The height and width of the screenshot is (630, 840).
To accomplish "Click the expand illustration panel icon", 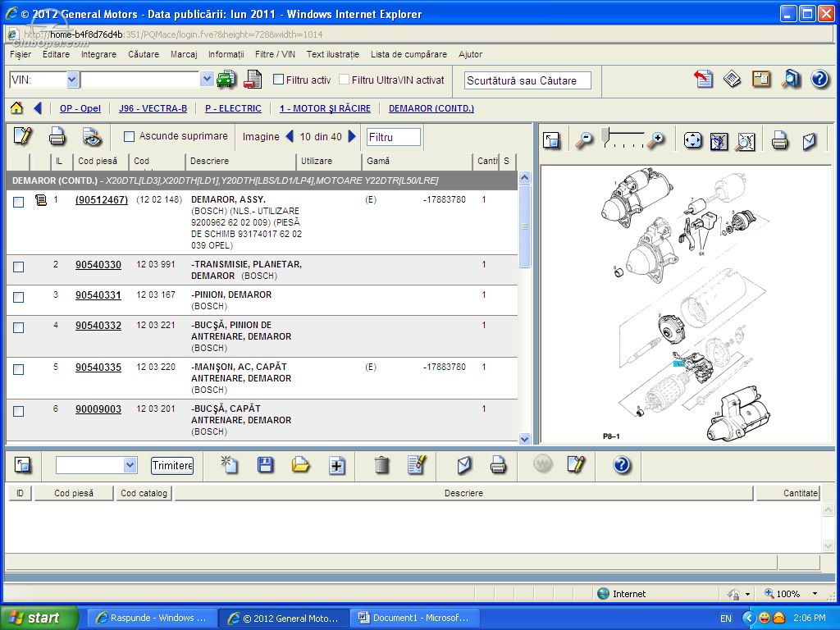I will (551, 140).
